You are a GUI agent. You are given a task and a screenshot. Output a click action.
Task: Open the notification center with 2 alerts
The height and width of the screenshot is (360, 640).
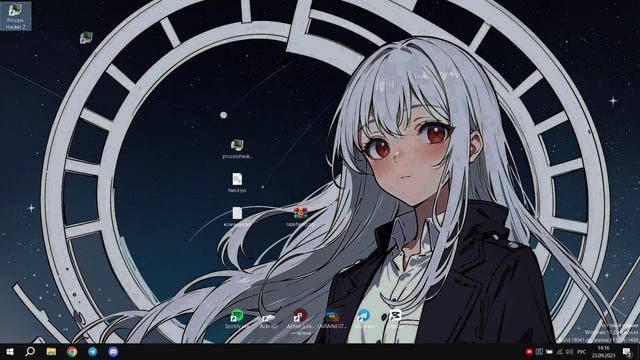(627, 351)
